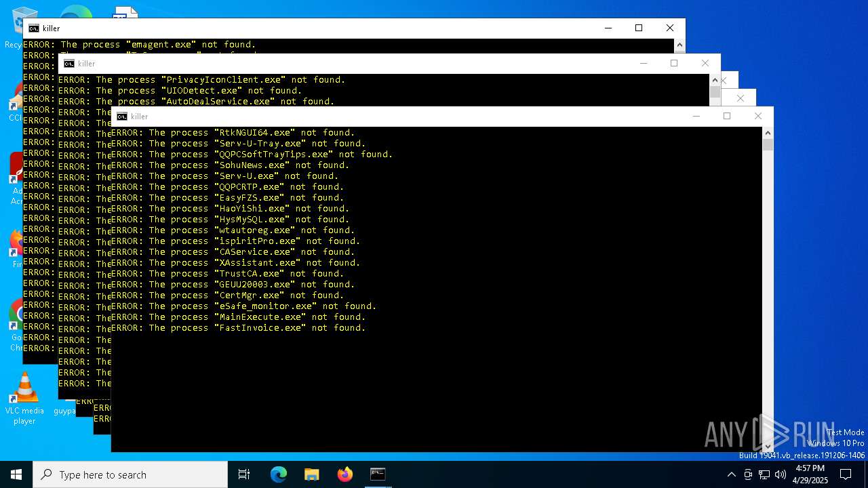The height and width of the screenshot is (488, 868).
Task: Click "AutoDealService.exe" line in middle window
Action: pyautogui.click(x=196, y=102)
